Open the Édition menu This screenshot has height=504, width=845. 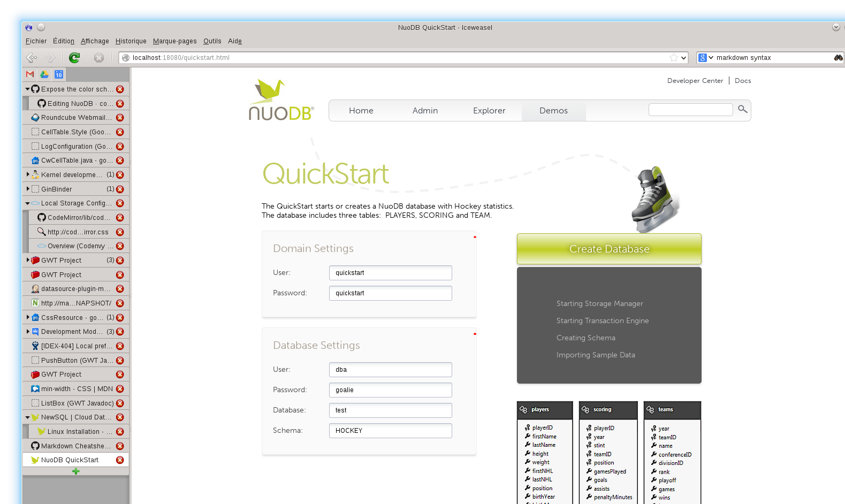pos(64,41)
